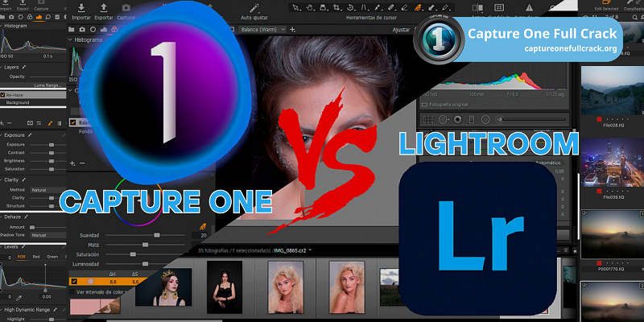Image resolution: width=644 pixels, height=322 pixels.
Task: Select Lightroom crop overlay grid tool
Action: click(x=428, y=119)
